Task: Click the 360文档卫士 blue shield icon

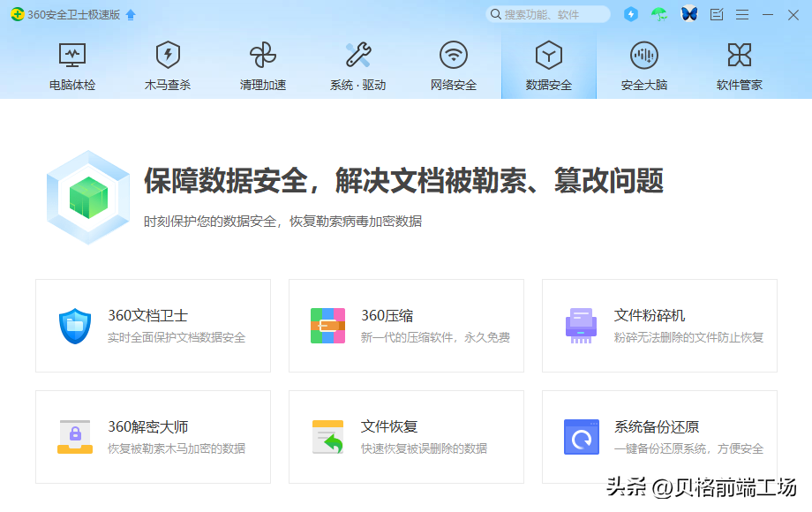Action: [75, 326]
